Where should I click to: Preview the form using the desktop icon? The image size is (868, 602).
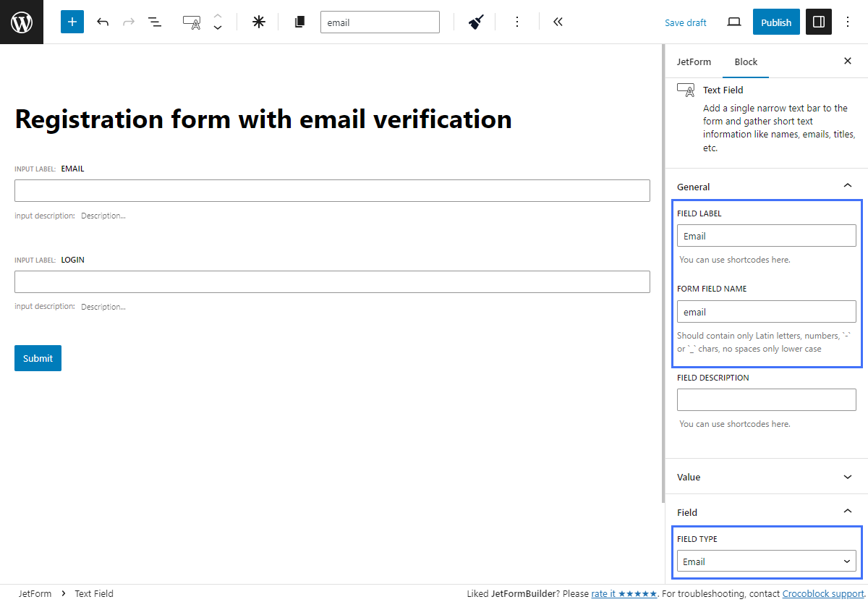pyautogui.click(x=733, y=22)
